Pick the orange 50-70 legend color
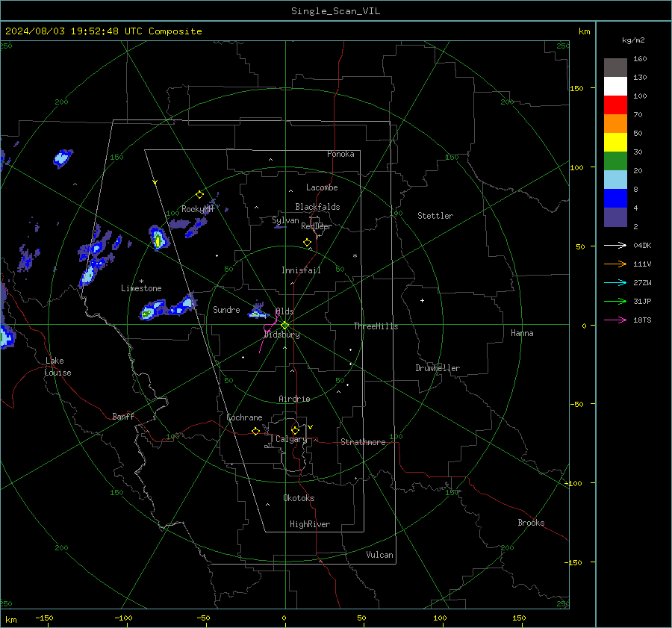This screenshot has height=628, width=672. tap(615, 124)
